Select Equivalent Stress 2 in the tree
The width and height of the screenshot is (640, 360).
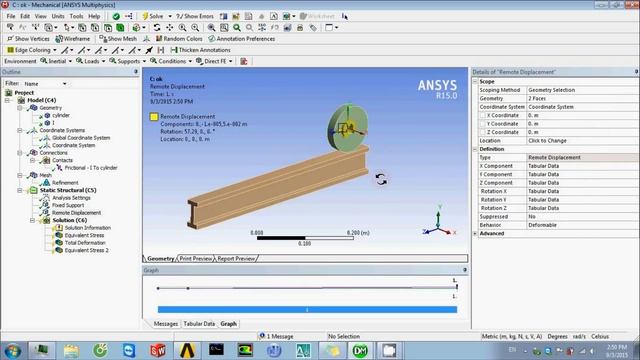[86, 251]
